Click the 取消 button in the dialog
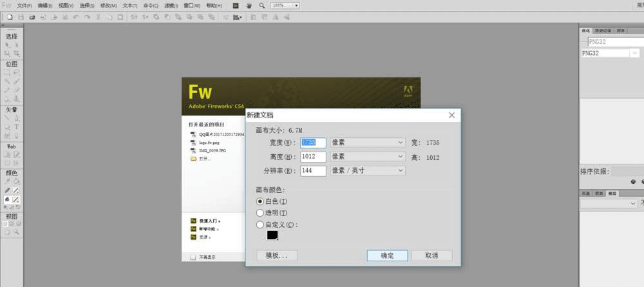The image size is (644, 287). pyautogui.click(x=432, y=255)
